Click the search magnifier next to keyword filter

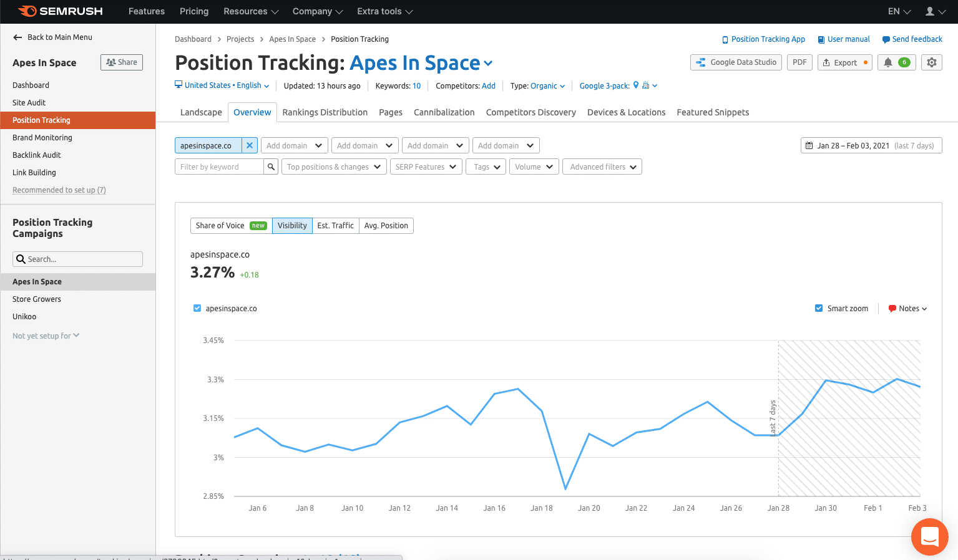click(x=271, y=167)
